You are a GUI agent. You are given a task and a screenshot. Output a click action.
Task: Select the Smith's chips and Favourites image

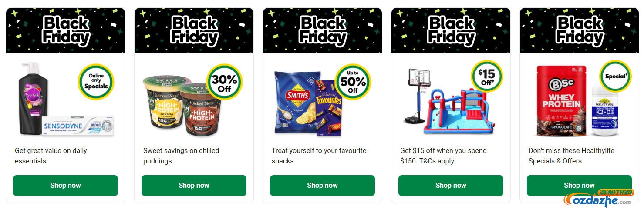(x=307, y=104)
